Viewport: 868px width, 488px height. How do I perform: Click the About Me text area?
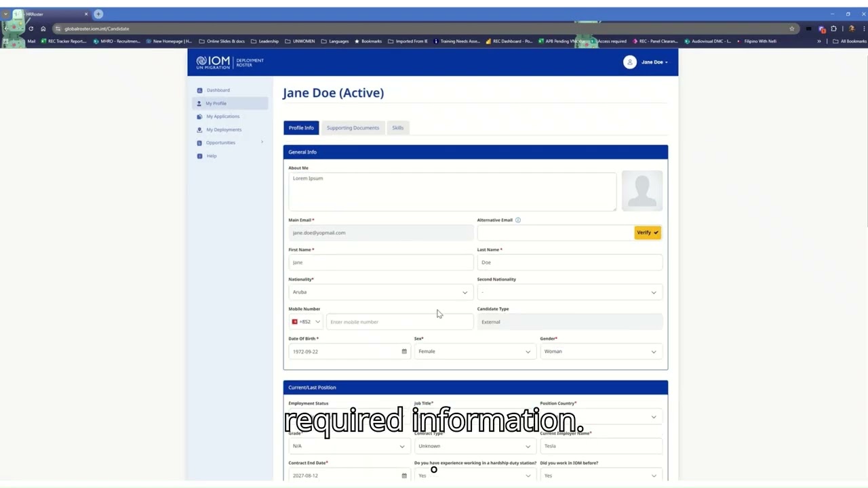[x=452, y=192]
